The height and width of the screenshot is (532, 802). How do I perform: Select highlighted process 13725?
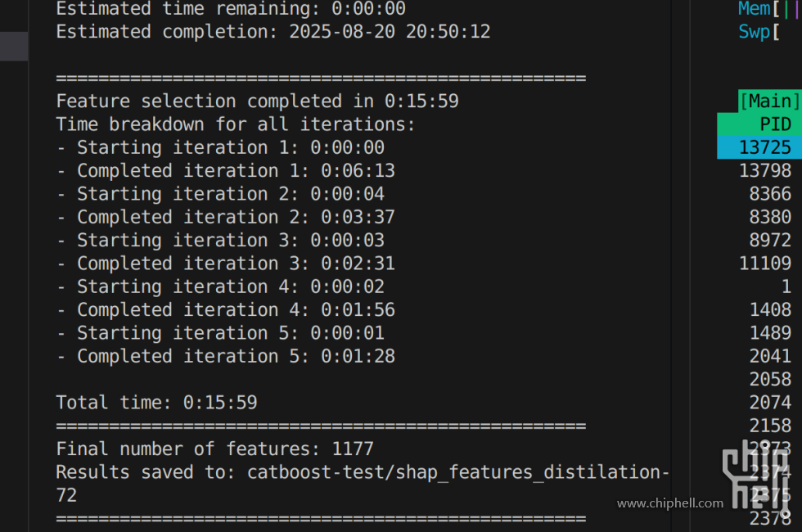tap(759, 147)
